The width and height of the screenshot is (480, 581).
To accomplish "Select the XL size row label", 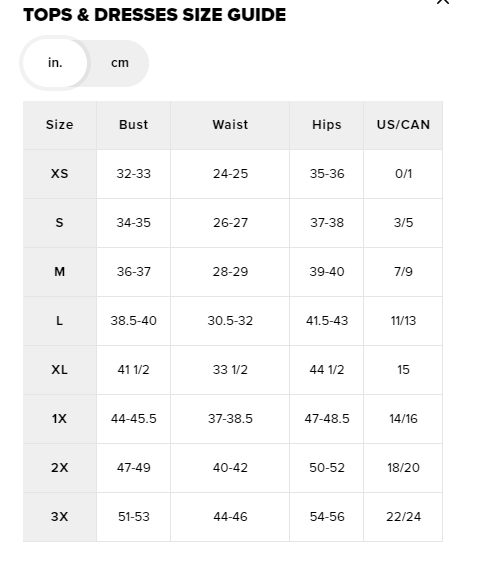I will click(x=60, y=370).
